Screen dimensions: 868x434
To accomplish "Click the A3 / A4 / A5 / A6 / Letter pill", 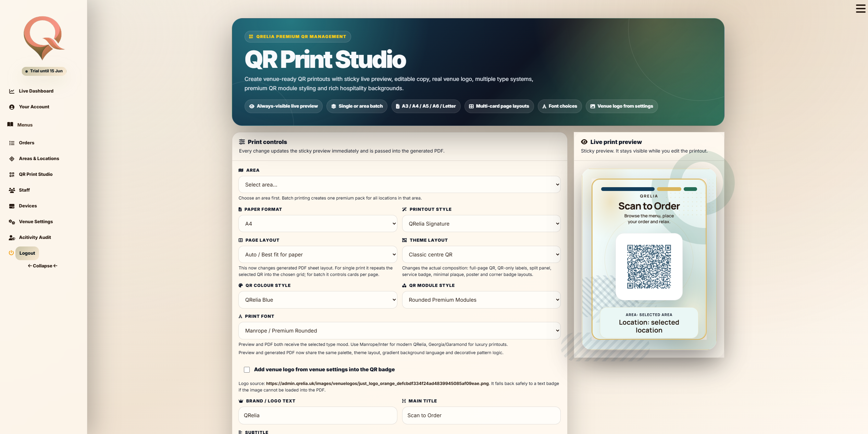I will tap(426, 106).
